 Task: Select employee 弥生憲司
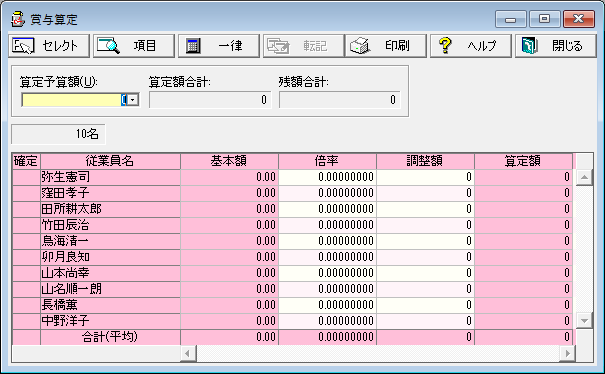click(x=110, y=177)
